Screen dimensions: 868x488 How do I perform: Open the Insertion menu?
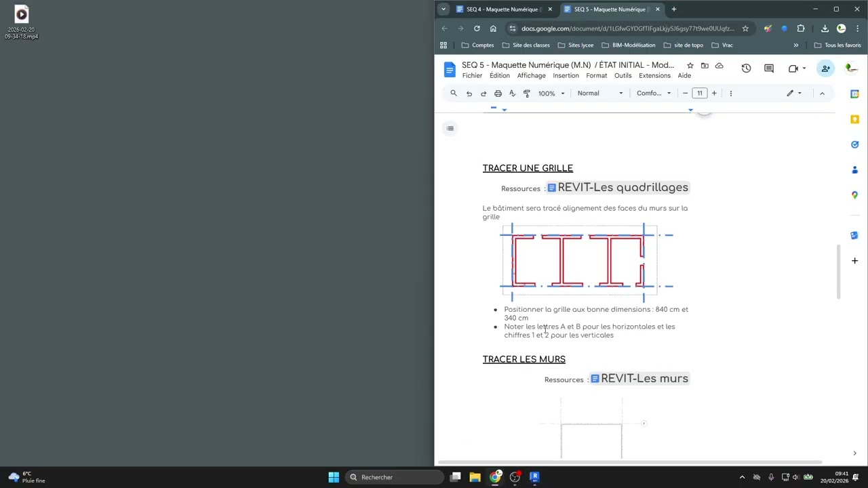566,76
